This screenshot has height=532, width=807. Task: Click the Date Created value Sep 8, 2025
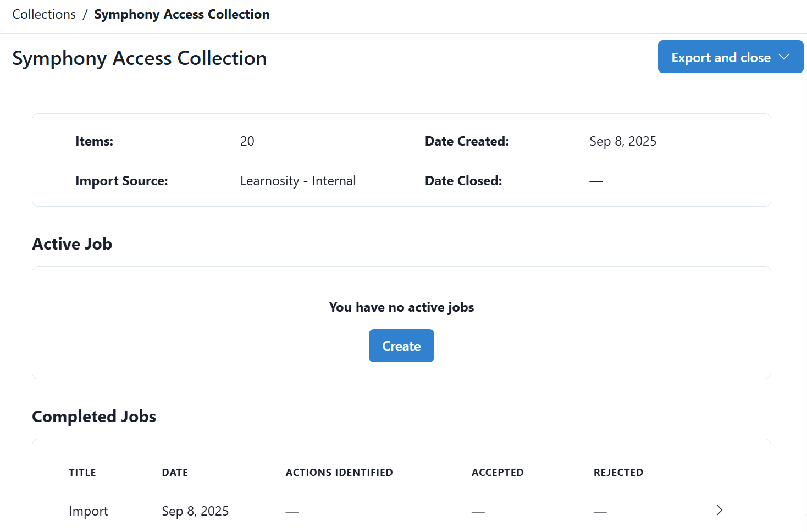(623, 141)
